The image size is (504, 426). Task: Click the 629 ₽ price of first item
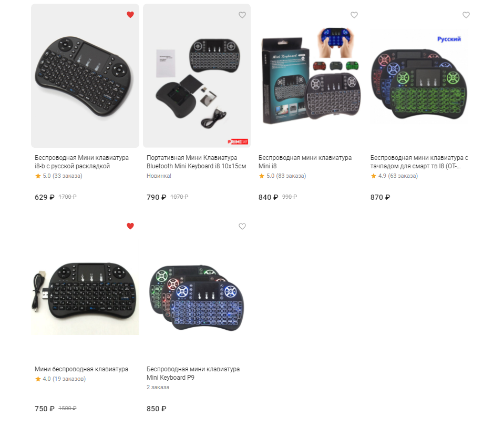tap(44, 197)
